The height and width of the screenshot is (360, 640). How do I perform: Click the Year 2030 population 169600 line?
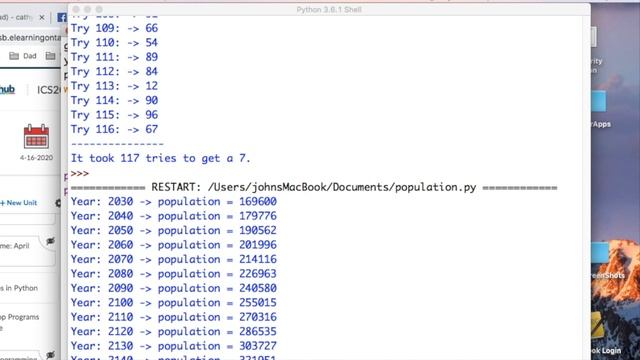click(x=173, y=202)
